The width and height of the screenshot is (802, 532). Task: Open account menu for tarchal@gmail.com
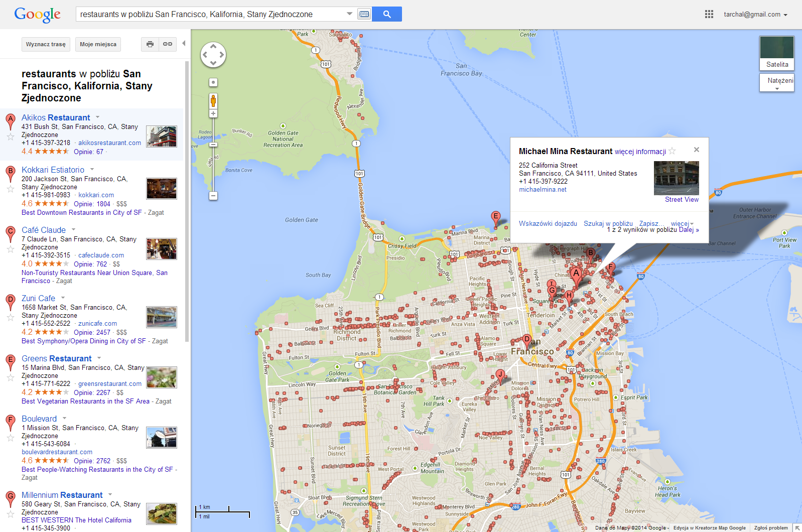click(x=755, y=15)
